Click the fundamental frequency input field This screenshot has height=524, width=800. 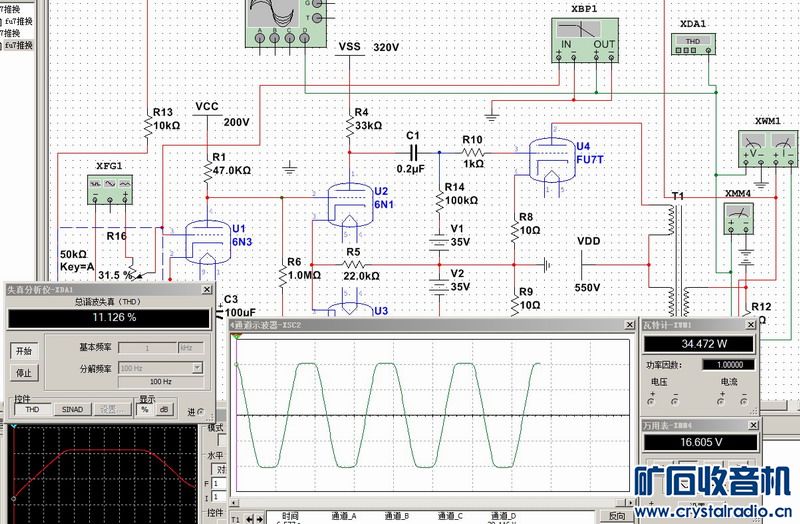(x=148, y=347)
